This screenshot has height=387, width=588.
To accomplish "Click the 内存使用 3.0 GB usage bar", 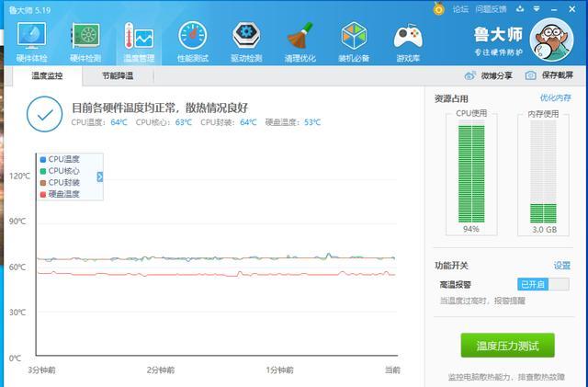I will pyautogui.click(x=543, y=174).
